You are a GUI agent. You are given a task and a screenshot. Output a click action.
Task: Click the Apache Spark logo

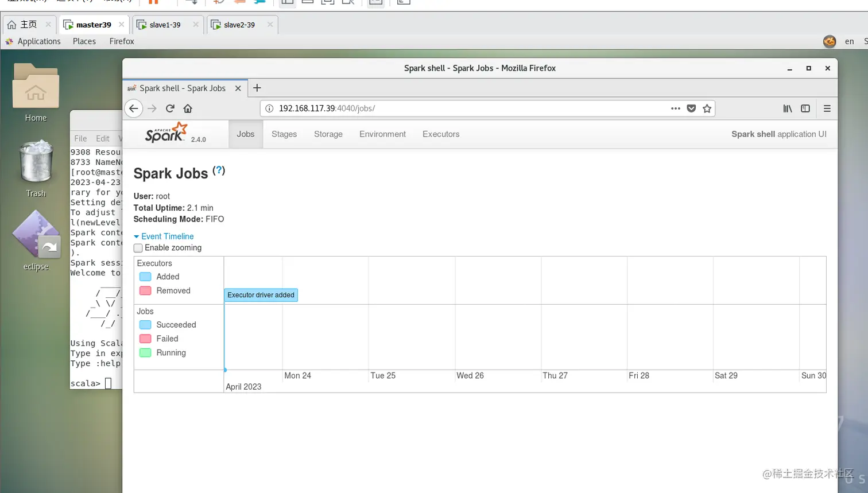166,133
